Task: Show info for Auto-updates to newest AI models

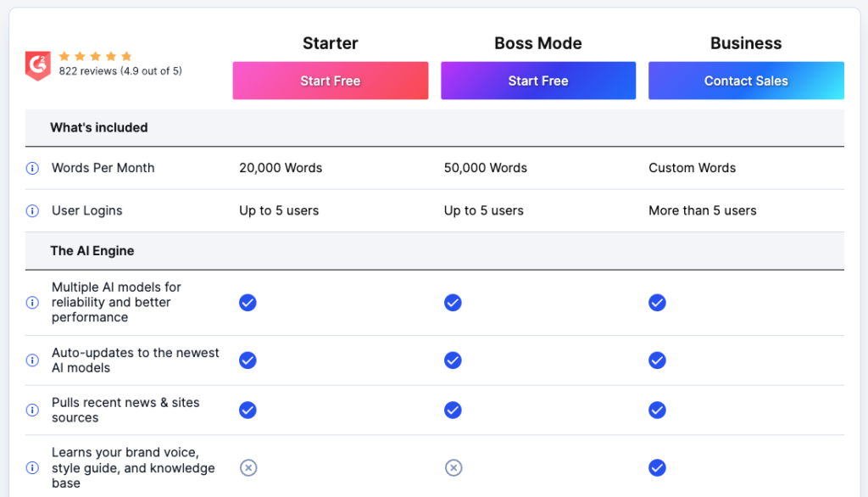Action: pos(33,360)
